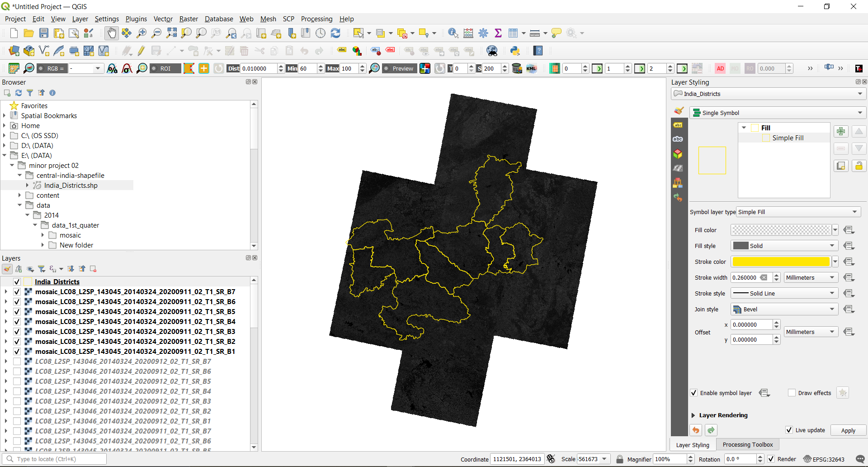Open the Open Project folder icon
Screen dimensions: 868x467
28,33
